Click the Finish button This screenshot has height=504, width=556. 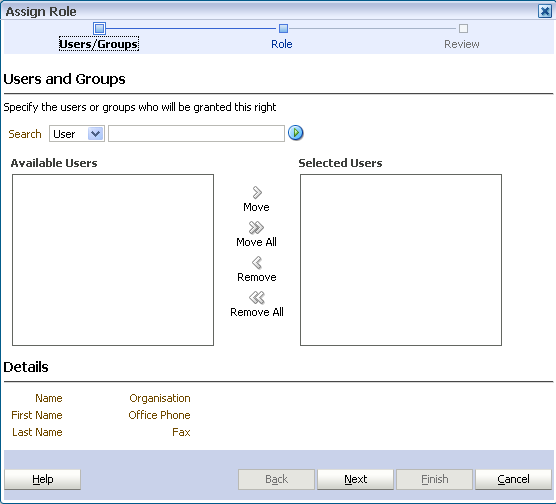[x=434, y=479]
